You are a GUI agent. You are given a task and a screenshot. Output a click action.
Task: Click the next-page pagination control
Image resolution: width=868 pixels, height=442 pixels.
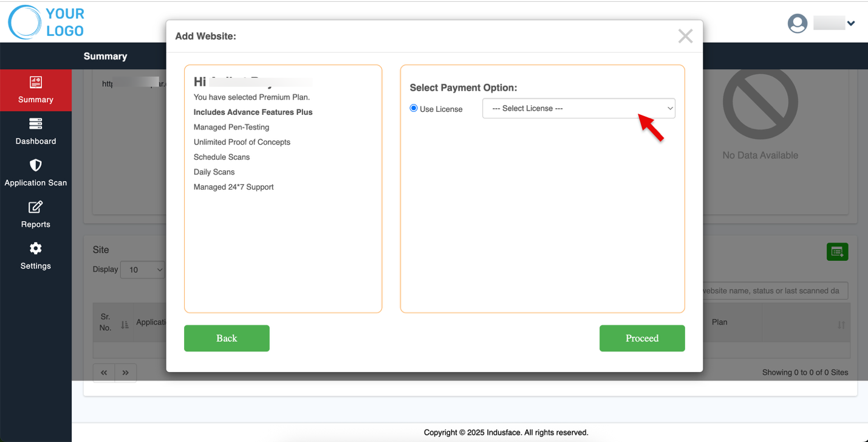click(126, 372)
